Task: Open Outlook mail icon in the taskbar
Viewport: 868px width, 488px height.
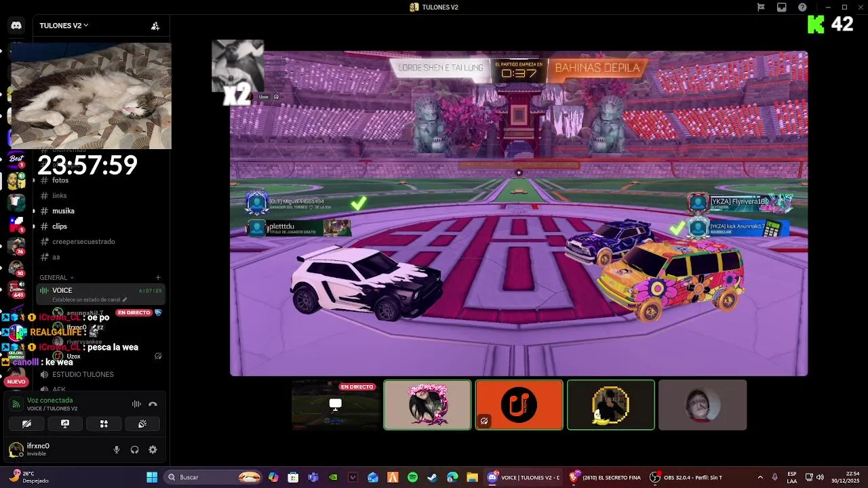Action: pyautogui.click(x=373, y=477)
